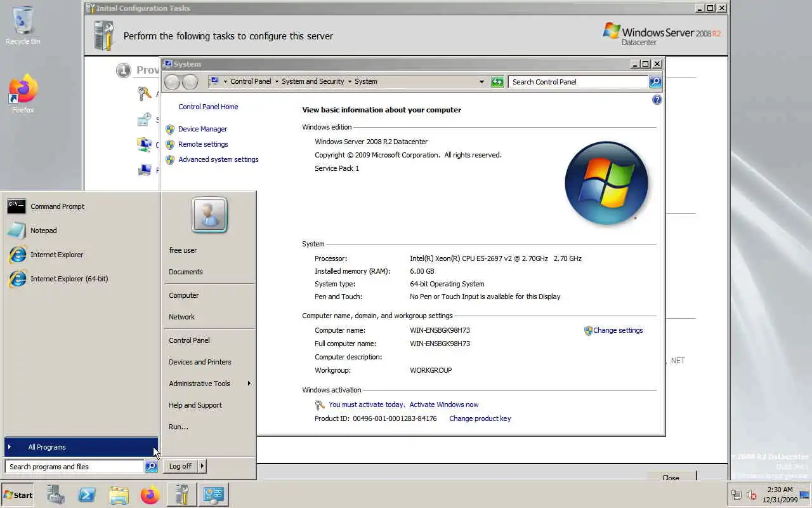Screen dimensions: 812x508
Task: Open Internet Explorer in Start menu
Action: [x=80, y=255]
